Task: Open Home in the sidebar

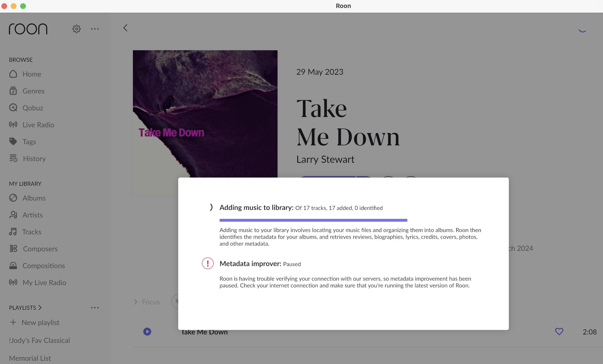Action: tap(32, 74)
